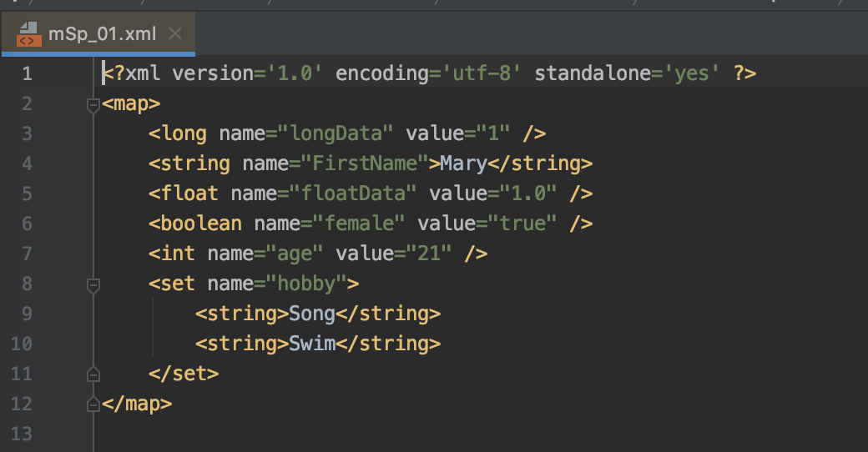The height and width of the screenshot is (452, 868).
Task: Click line number 1 in the gutter
Action: [x=27, y=73]
